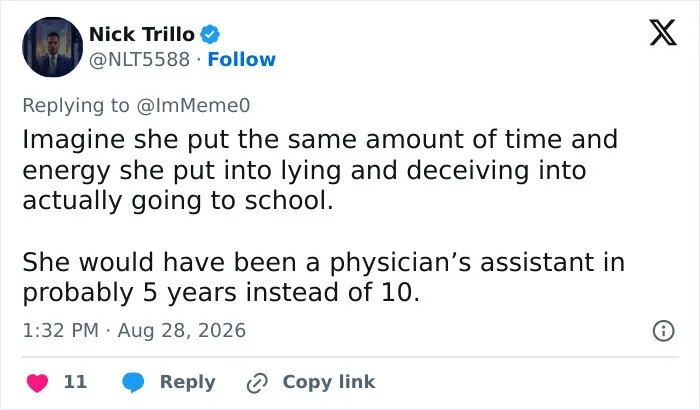Follow the @NLT5588 account
Screen dimensions: 700x410
coord(242,59)
